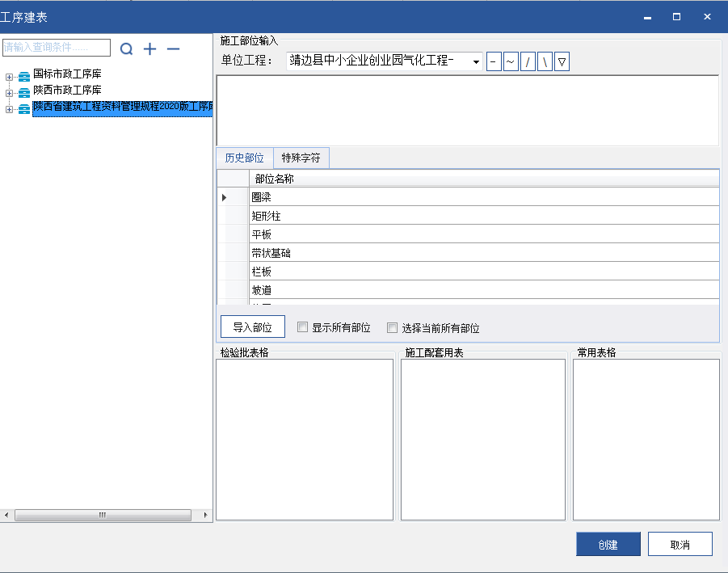This screenshot has height=573, width=728.
Task: Click the tree panel horizontal scrollbar
Action: point(103,515)
